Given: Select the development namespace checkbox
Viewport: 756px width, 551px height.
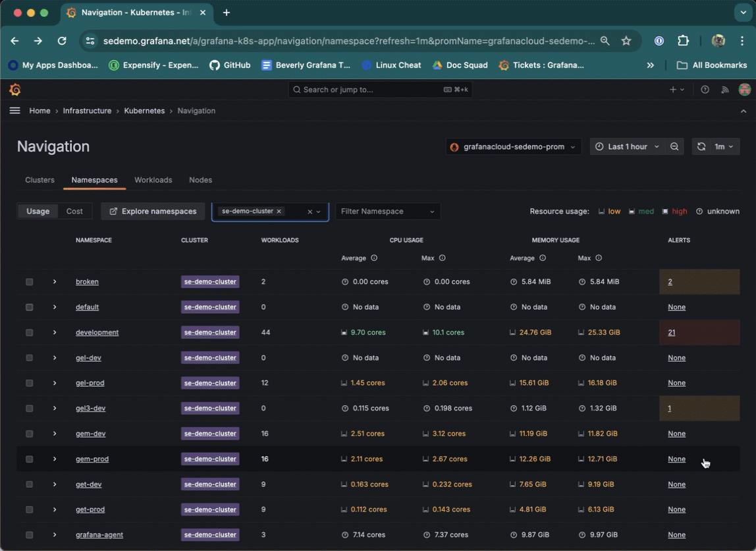Looking at the screenshot, I should click(x=29, y=333).
